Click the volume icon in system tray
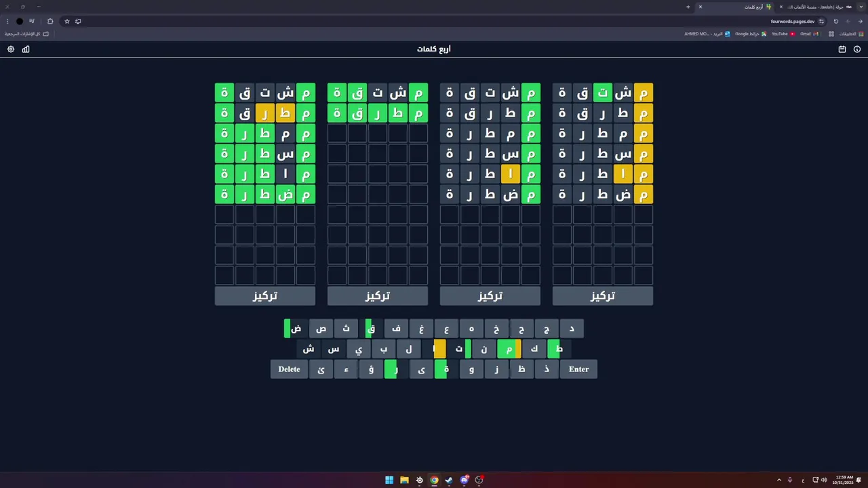Image resolution: width=868 pixels, height=488 pixels. [x=824, y=480]
